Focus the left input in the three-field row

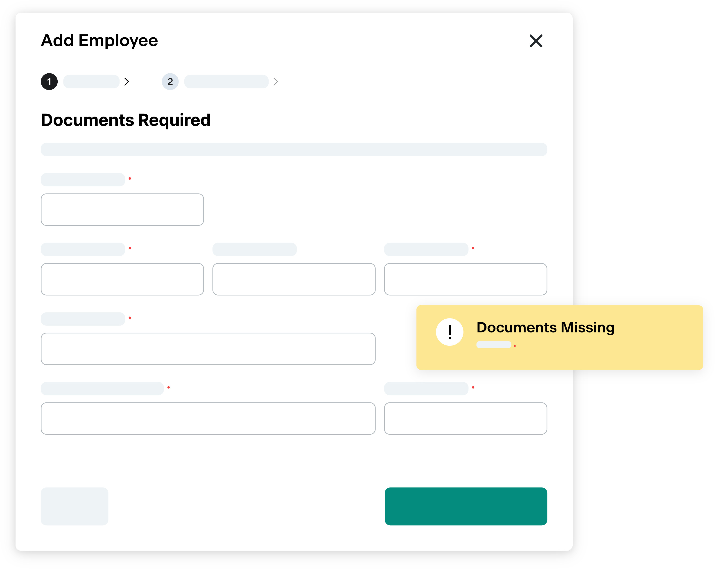click(x=122, y=279)
